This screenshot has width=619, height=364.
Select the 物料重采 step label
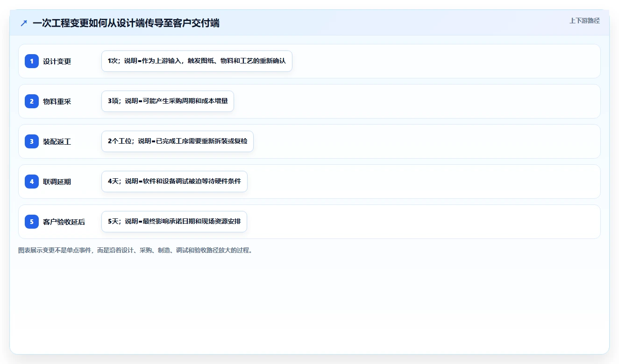coord(57,102)
